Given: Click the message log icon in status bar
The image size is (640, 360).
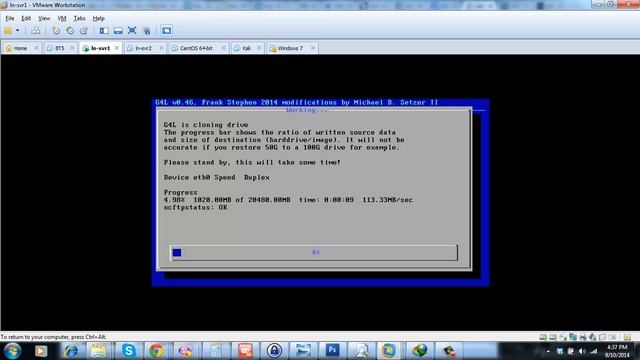Looking at the screenshot, I should pyautogui.click(x=627, y=337).
